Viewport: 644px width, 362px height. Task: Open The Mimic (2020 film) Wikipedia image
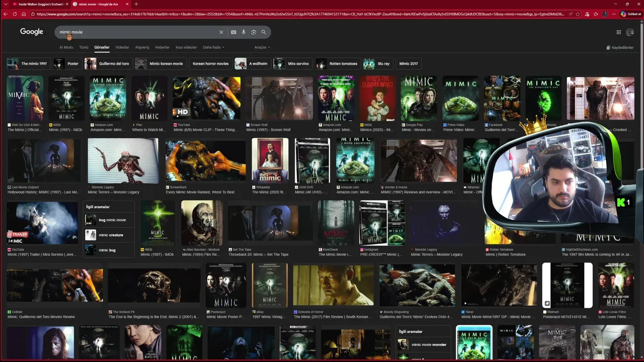[270, 160]
